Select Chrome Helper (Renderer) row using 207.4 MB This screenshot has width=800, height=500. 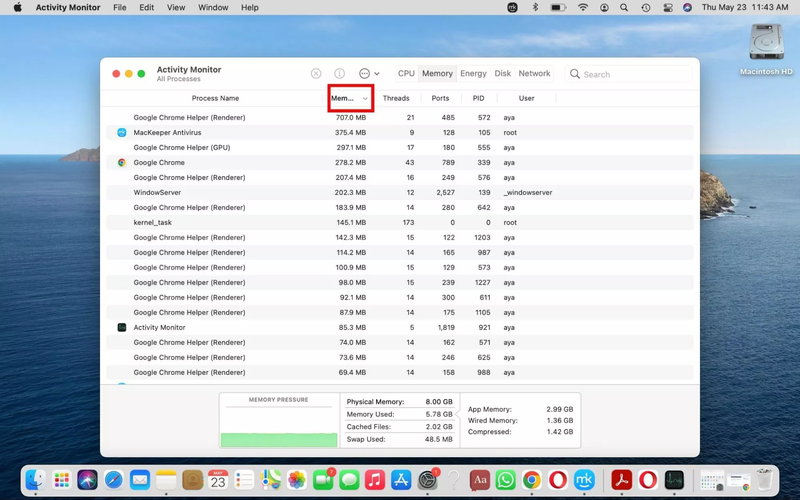point(399,178)
